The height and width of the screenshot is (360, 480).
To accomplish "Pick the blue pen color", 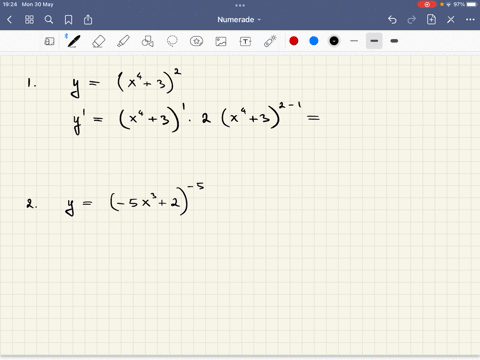I will point(314,41).
